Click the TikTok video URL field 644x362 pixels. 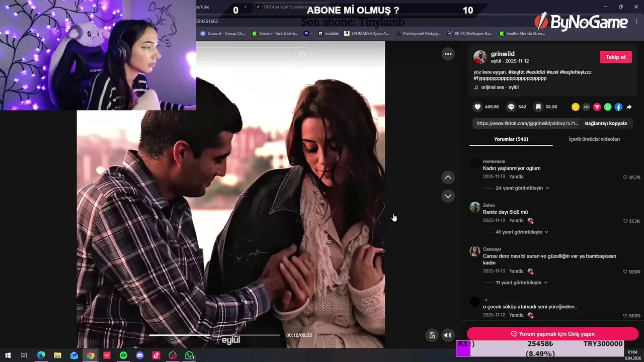(527, 123)
